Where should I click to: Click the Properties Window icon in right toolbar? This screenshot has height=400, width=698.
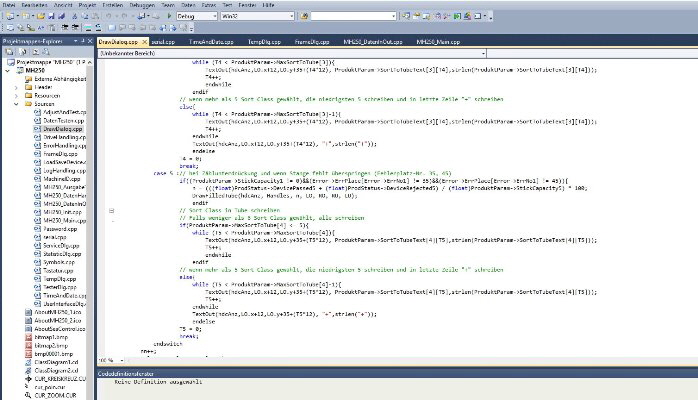tap(417, 16)
